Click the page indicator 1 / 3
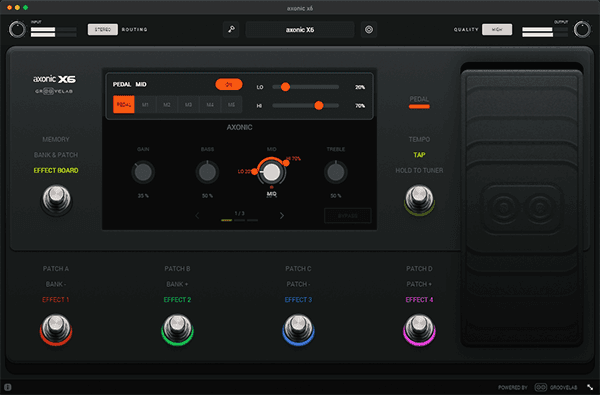Screen dimensions: 600x395 pos(239,213)
